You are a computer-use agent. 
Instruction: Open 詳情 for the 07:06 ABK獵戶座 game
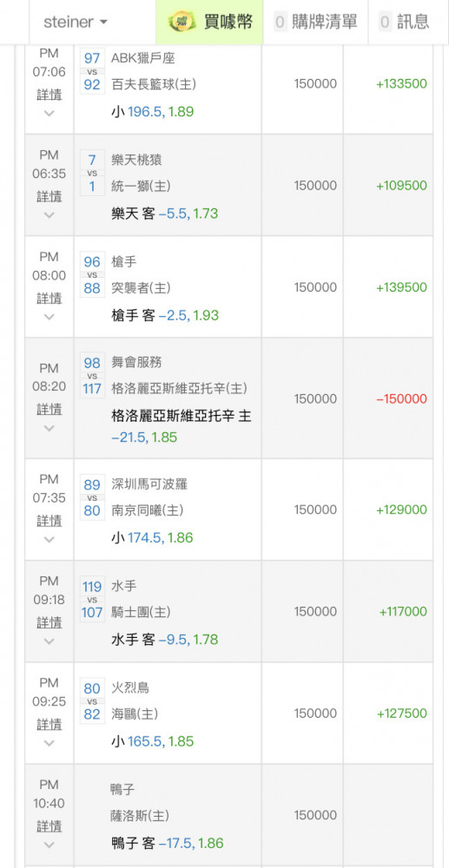(50, 94)
